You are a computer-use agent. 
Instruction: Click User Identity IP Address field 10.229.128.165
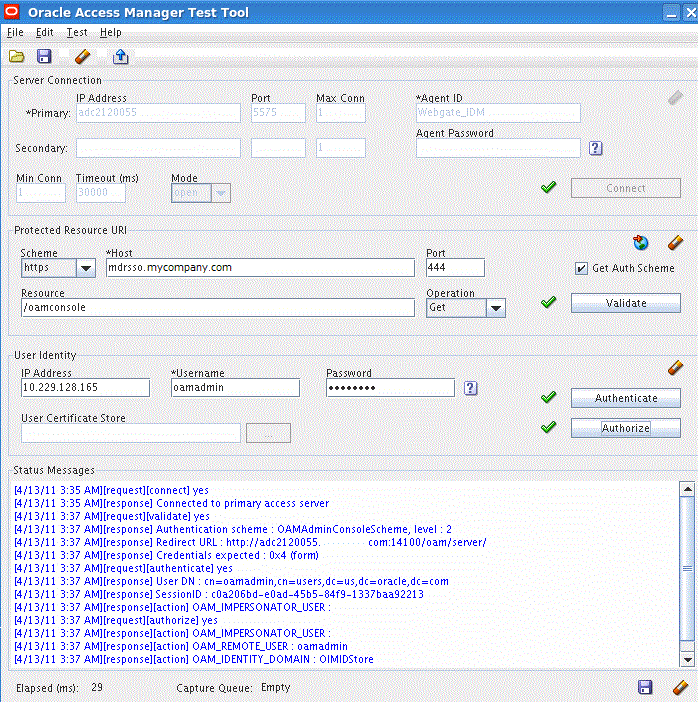(x=85, y=388)
